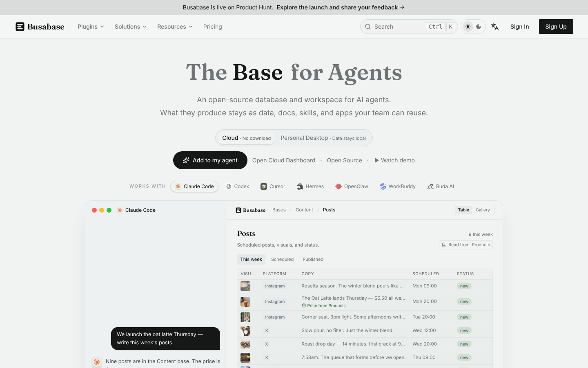Screen dimensions: 588x368
Task: Click Add to my agent button
Action: click(210, 160)
